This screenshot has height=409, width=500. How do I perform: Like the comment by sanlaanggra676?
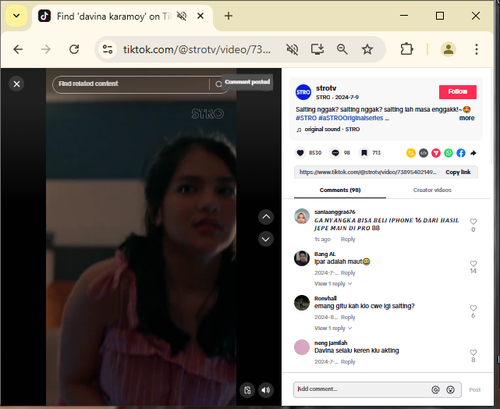[x=473, y=221]
